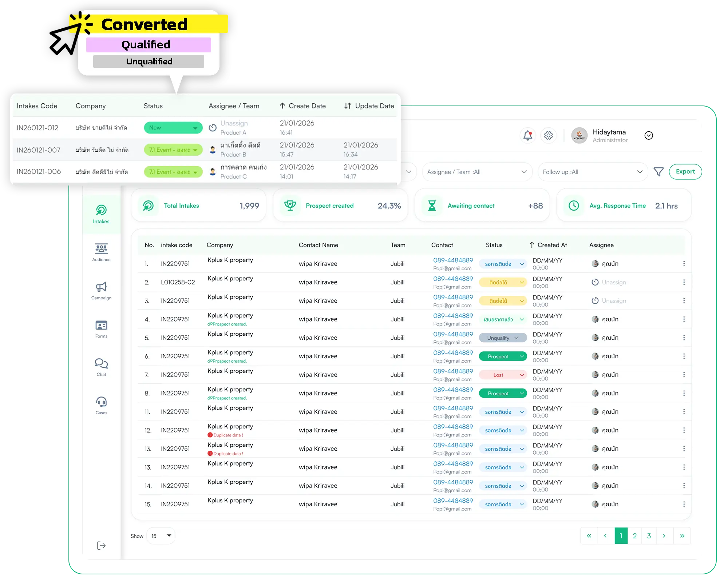Screen dimensions: 728x582
Task: Select Qualified in the status popup
Action: pyautogui.click(x=149, y=45)
